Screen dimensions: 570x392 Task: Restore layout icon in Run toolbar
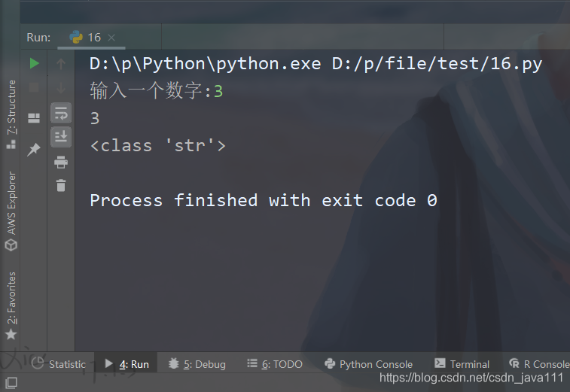34,117
